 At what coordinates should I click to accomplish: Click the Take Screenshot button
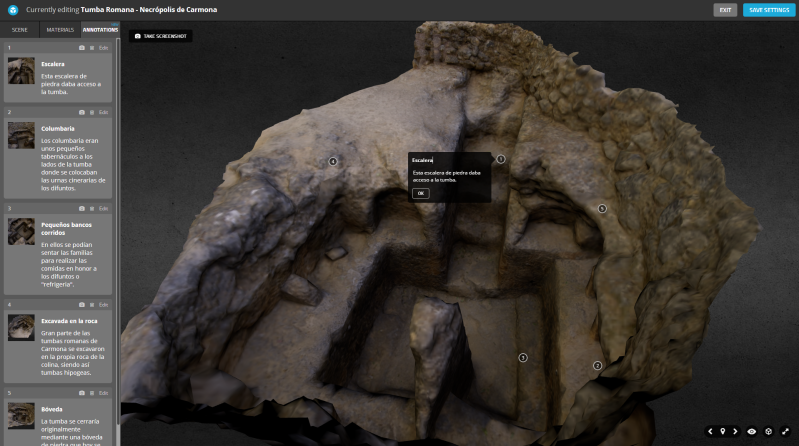(160, 36)
